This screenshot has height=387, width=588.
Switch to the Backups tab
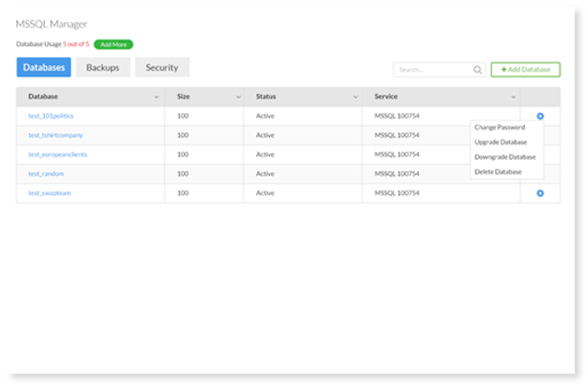(x=103, y=67)
